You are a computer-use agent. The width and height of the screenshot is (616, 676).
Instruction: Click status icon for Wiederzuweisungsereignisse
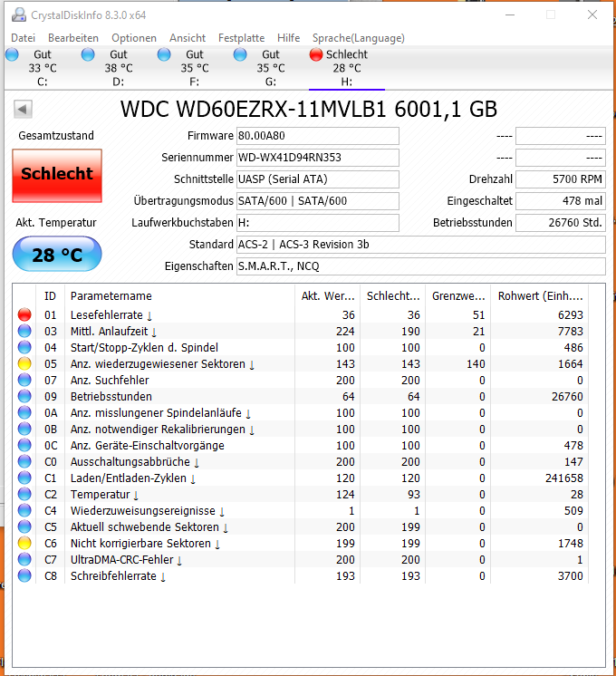[x=24, y=510]
